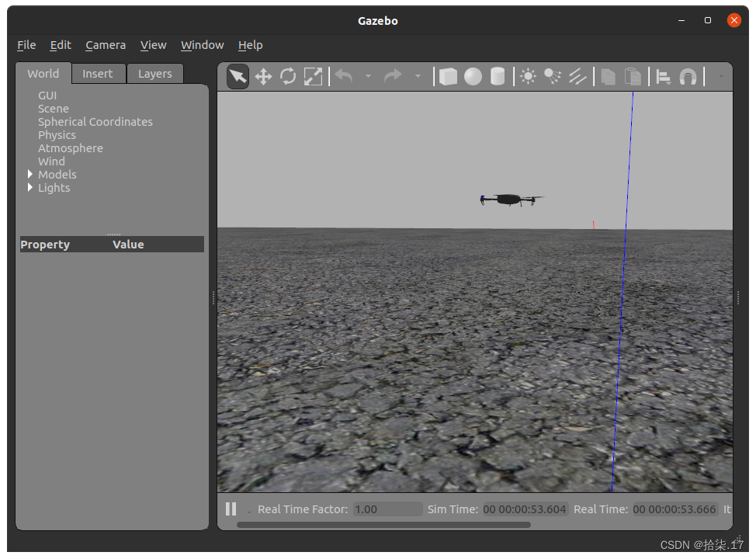Expand the Models tree item

pyautogui.click(x=30, y=175)
